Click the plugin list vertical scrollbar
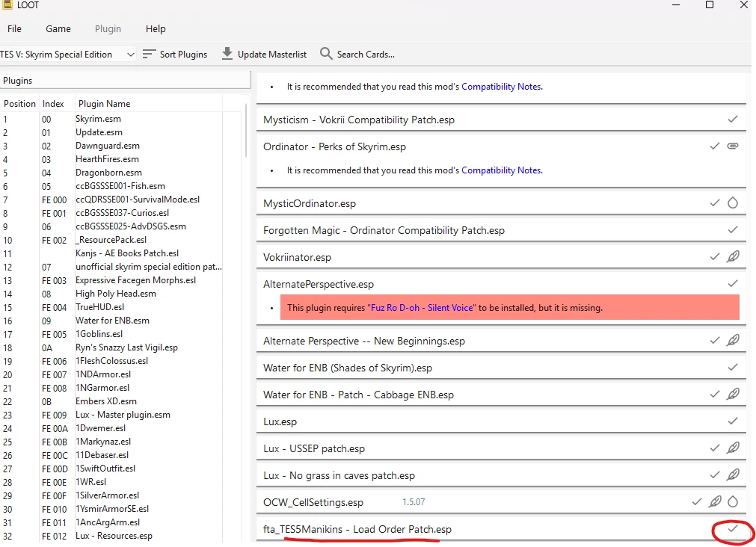 (x=246, y=130)
